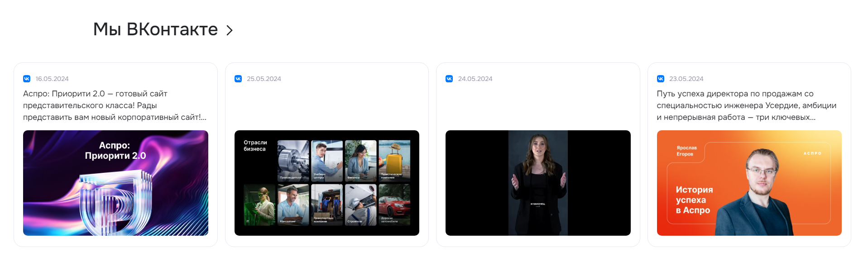
Task: Click VK icon on the 24.05.2024 post
Action: 449,79
